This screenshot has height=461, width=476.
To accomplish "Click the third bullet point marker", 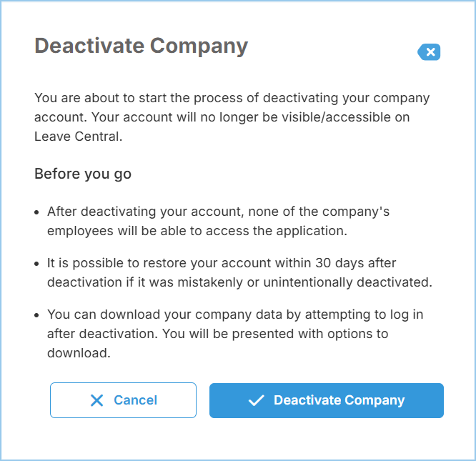I will 37,315.
